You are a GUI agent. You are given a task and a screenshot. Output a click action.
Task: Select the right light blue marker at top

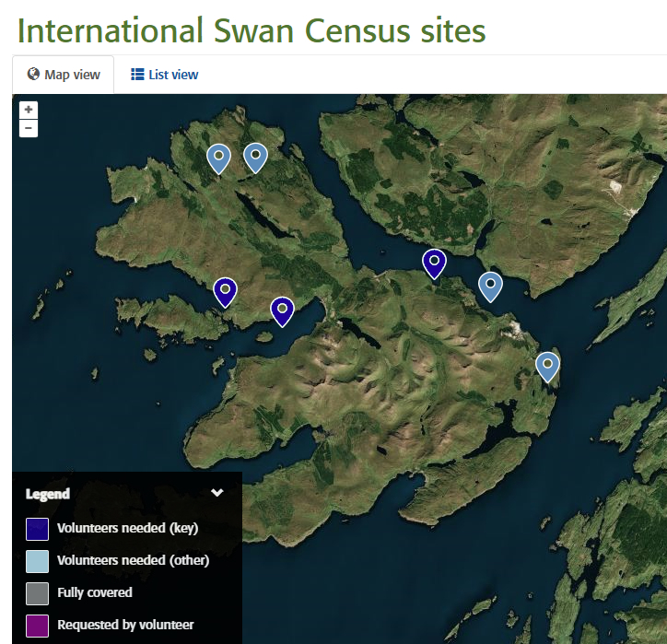(255, 157)
